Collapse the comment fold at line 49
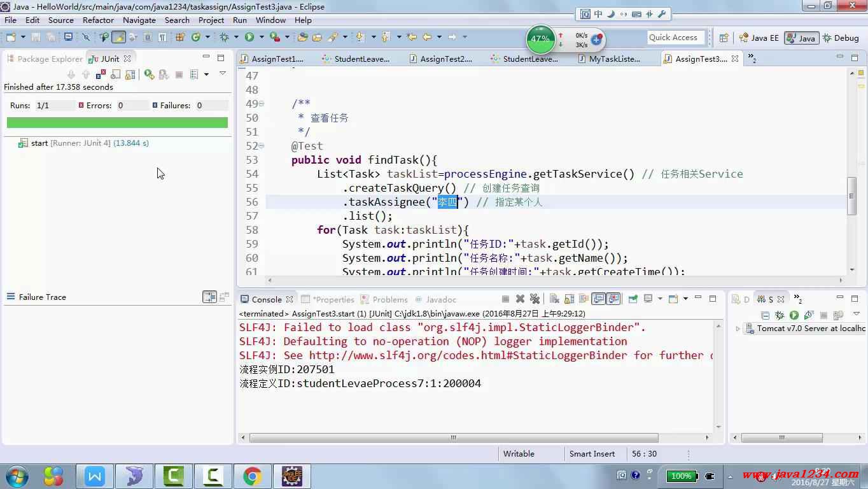 [262, 104]
